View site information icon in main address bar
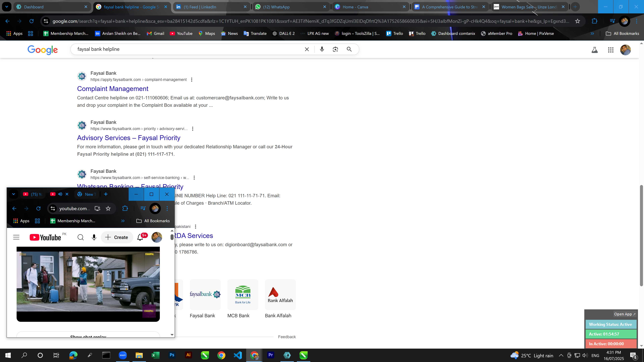644x362 pixels. (46, 21)
